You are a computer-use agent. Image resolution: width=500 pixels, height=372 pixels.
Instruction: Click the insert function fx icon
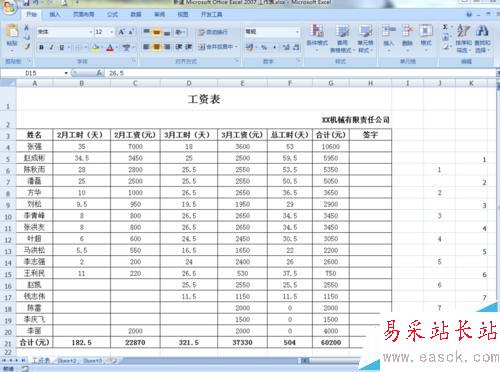tap(99, 73)
